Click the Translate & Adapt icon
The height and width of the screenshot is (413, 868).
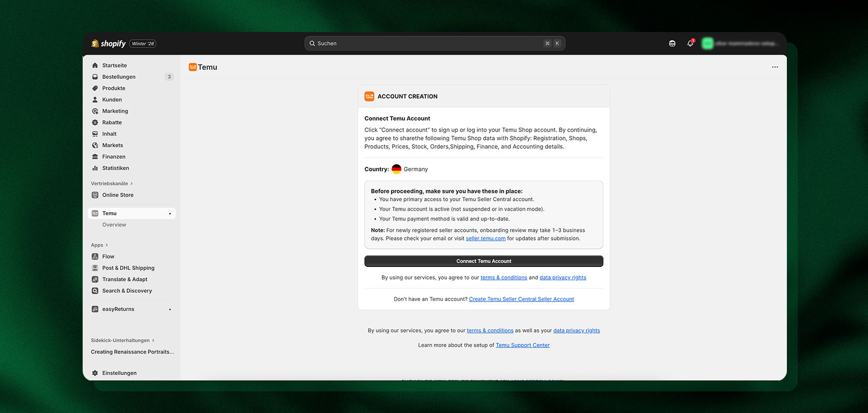tap(95, 279)
